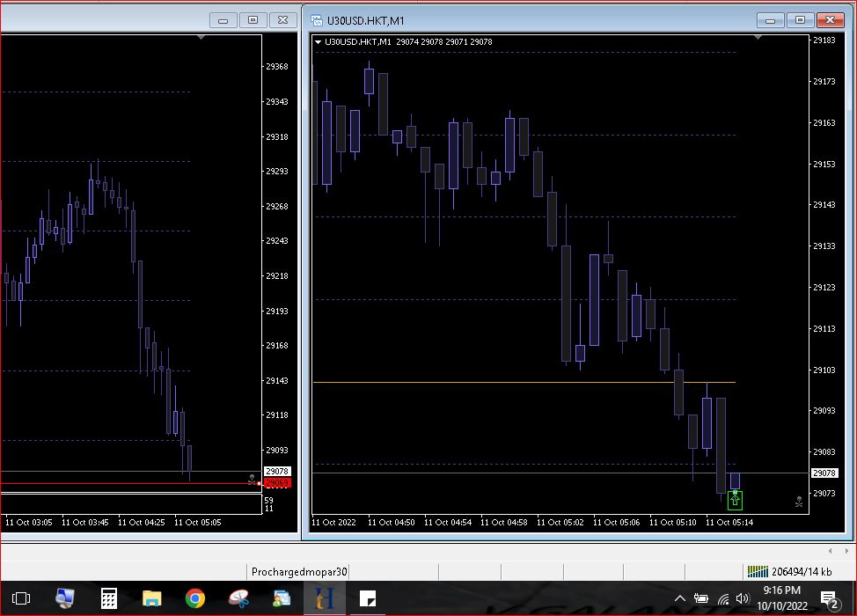Maximize the U30USD.HKT,M1 chart window
857x616 pixels.
(x=800, y=20)
